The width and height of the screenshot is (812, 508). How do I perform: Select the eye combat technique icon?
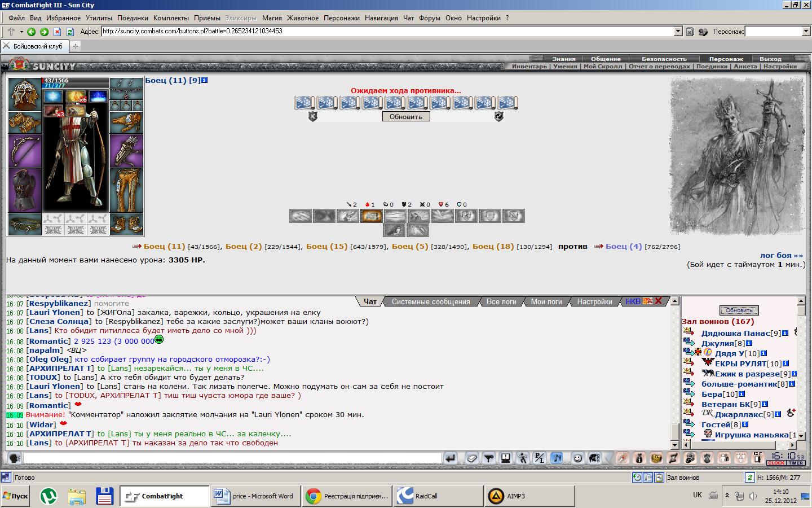324,216
